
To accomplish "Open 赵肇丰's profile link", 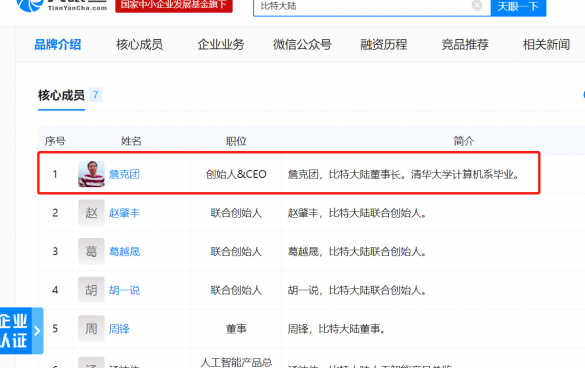I will click(x=124, y=213).
